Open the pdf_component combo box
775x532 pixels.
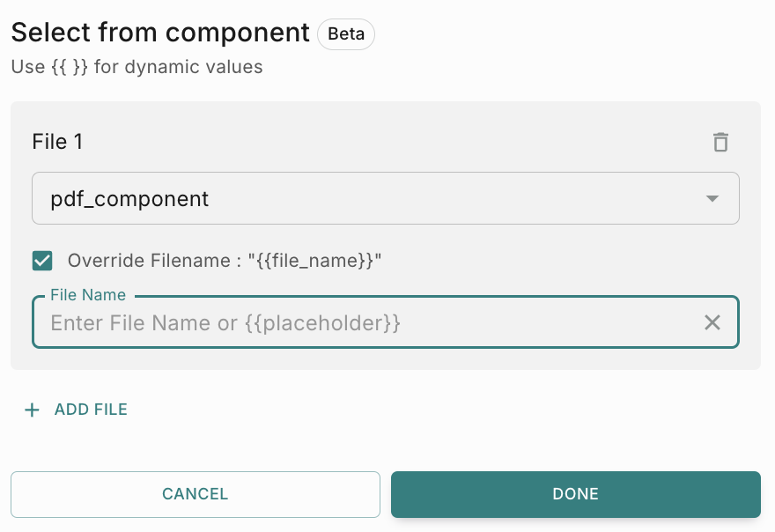point(385,199)
